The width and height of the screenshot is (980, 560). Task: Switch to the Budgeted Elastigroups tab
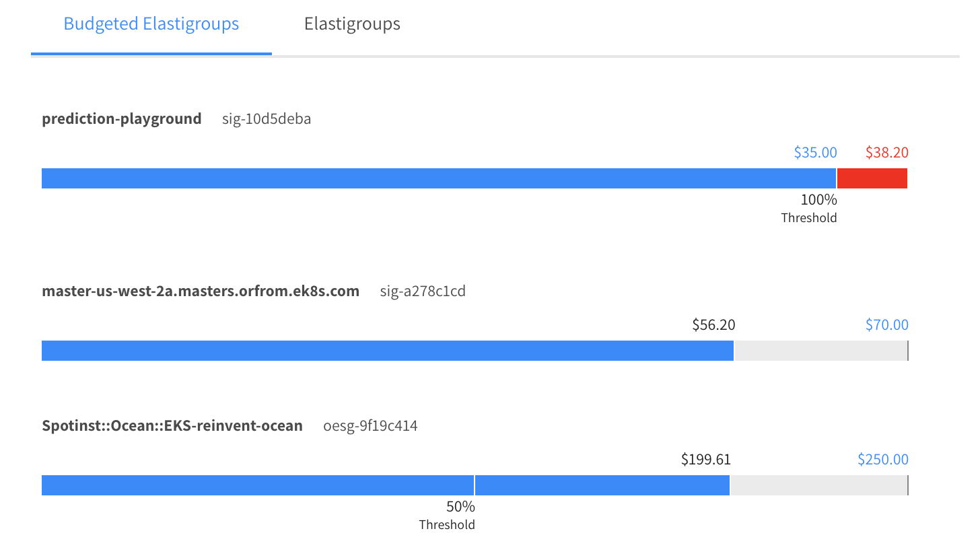coord(151,24)
